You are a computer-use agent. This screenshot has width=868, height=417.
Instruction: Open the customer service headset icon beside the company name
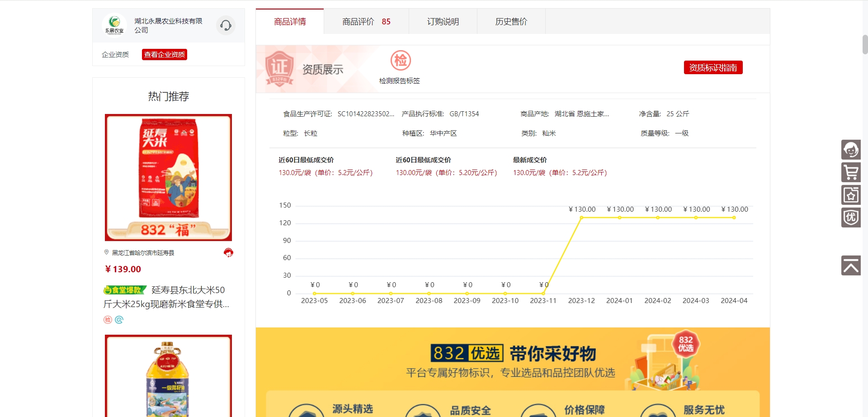coord(226,25)
